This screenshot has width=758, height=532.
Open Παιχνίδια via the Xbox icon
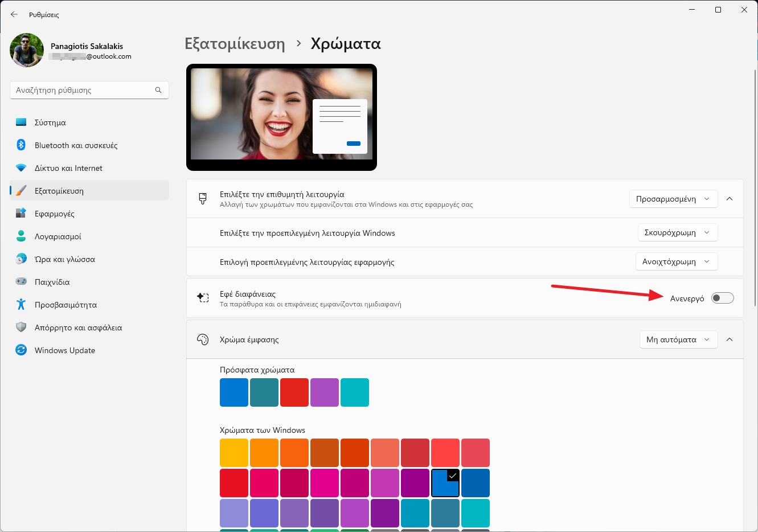(21, 282)
